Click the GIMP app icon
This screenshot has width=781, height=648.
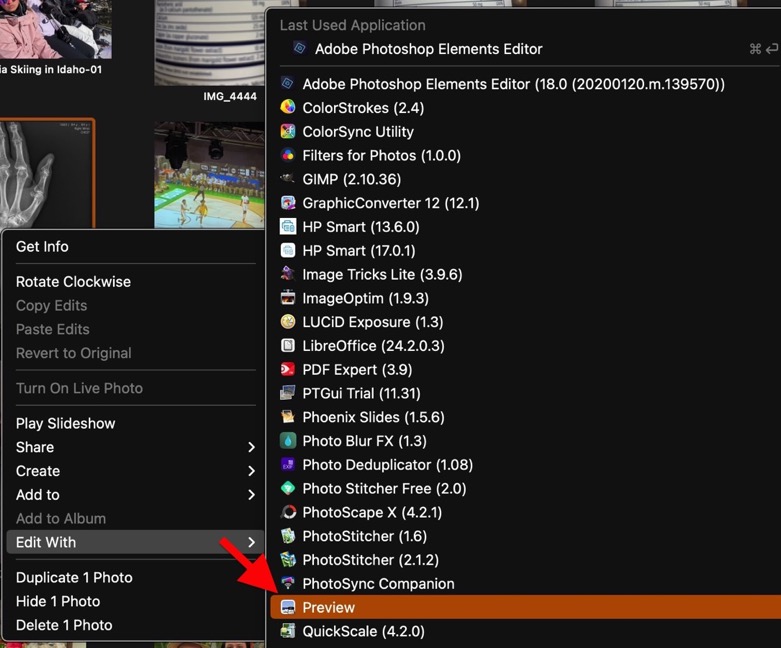coord(288,178)
